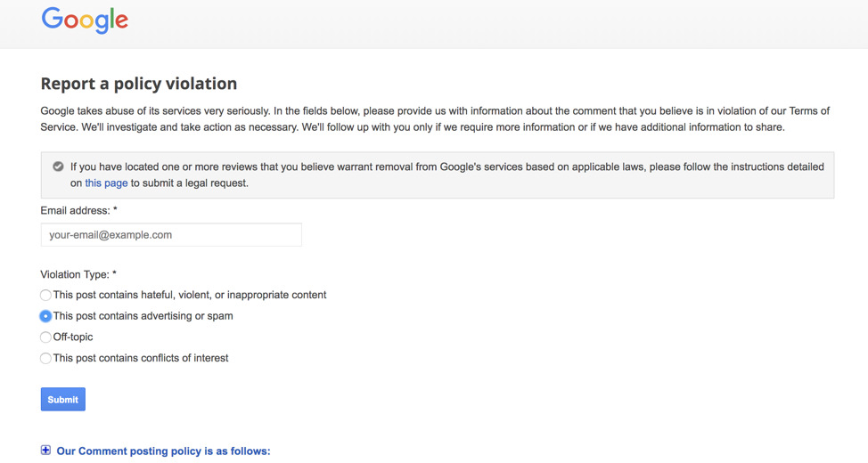Click 'hateful, violent, or inappropriate content' label text
The height and width of the screenshot is (463, 868).
(190, 295)
